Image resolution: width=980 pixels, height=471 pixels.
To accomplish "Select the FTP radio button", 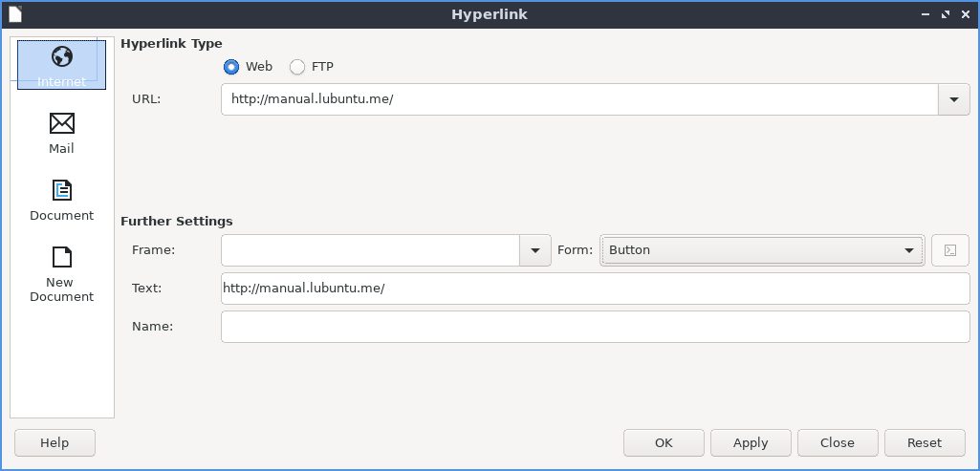I will point(297,67).
